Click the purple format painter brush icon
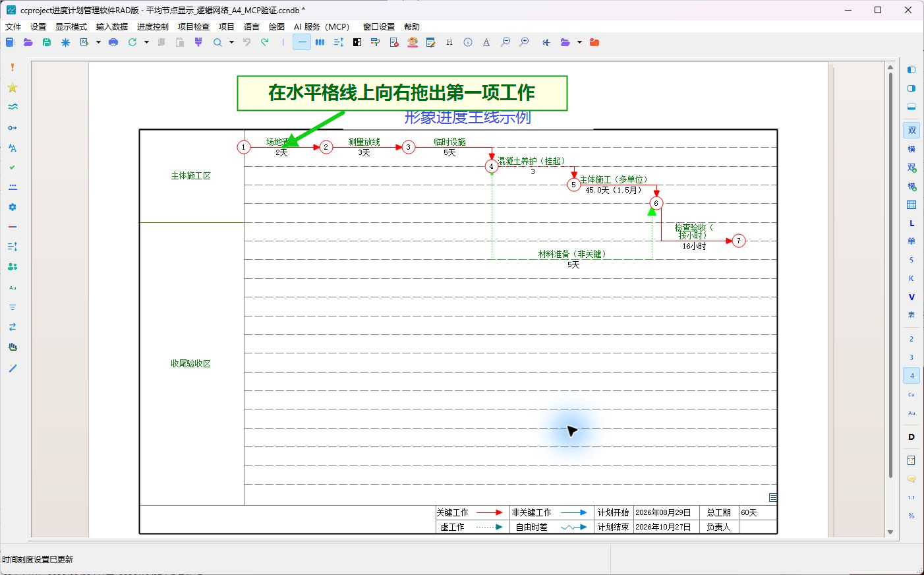 pos(198,42)
